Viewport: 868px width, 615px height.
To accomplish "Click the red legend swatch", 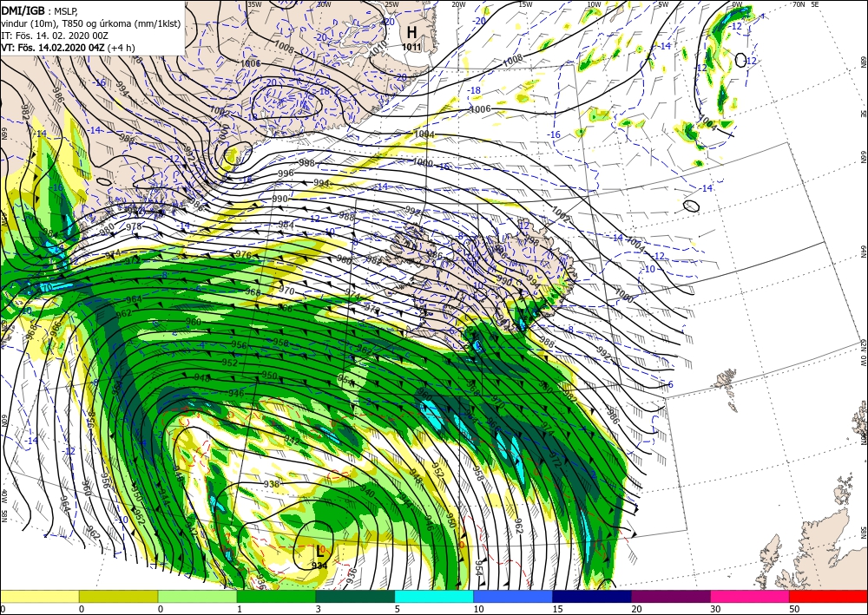I will (x=828, y=596).
